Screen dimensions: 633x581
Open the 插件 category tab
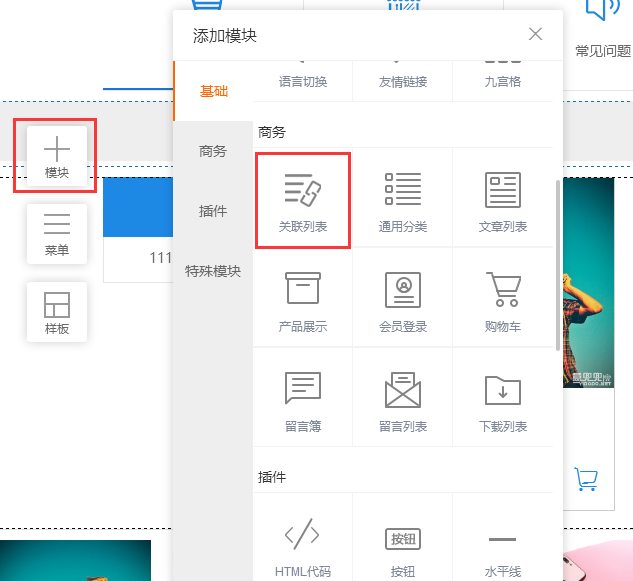coord(213,211)
